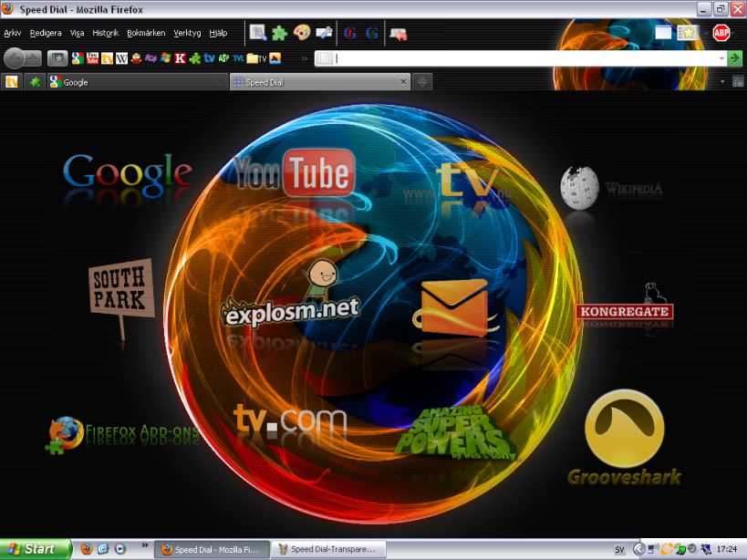Click the magnifier page-search toolbar icon
The image size is (747, 560).
[258, 33]
